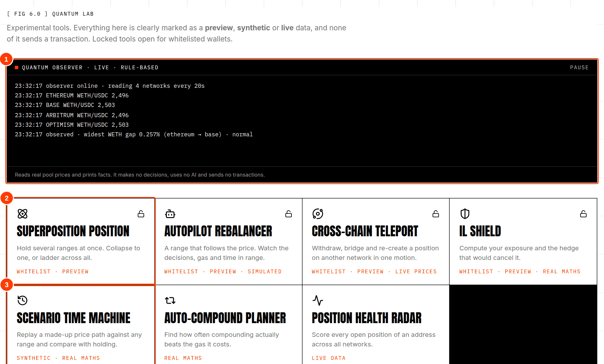Click the SYNTHETIC · REAL MATHS tags
The image size is (604, 364).
point(58,358)
